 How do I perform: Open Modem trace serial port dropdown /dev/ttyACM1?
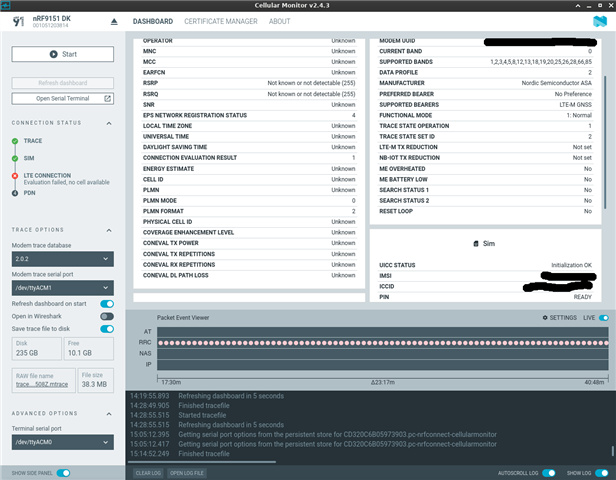coord(62,288)
